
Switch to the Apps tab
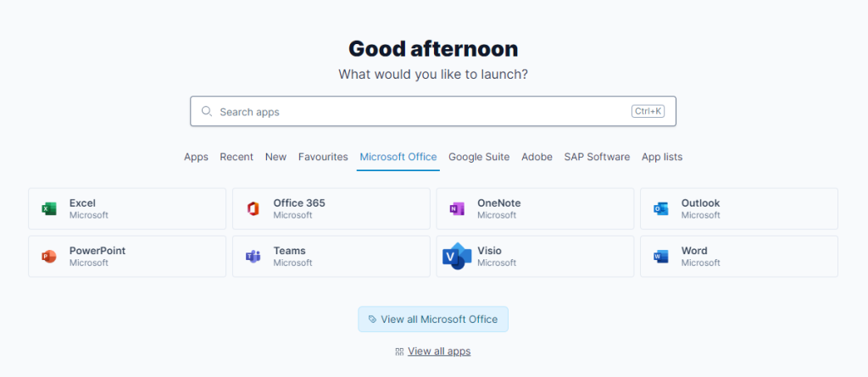click(196, 157)
